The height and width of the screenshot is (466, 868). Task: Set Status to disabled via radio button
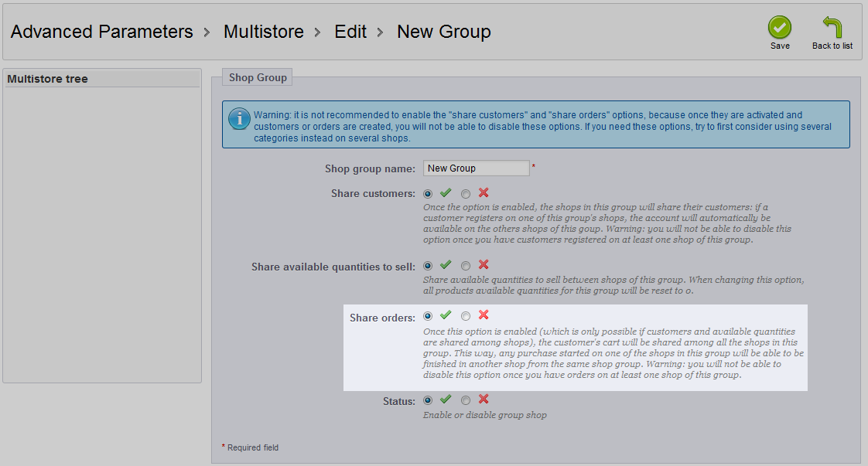coord(466,400)
